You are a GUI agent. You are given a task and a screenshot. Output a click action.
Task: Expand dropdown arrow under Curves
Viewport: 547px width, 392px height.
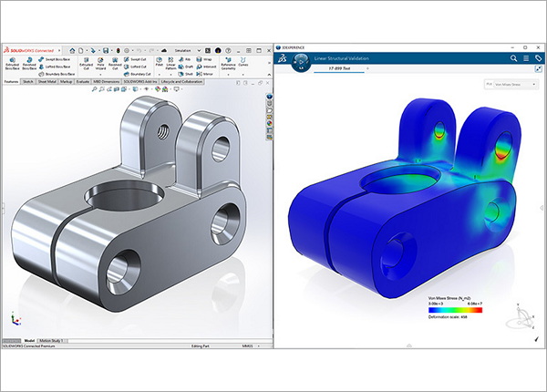(243, 74)
